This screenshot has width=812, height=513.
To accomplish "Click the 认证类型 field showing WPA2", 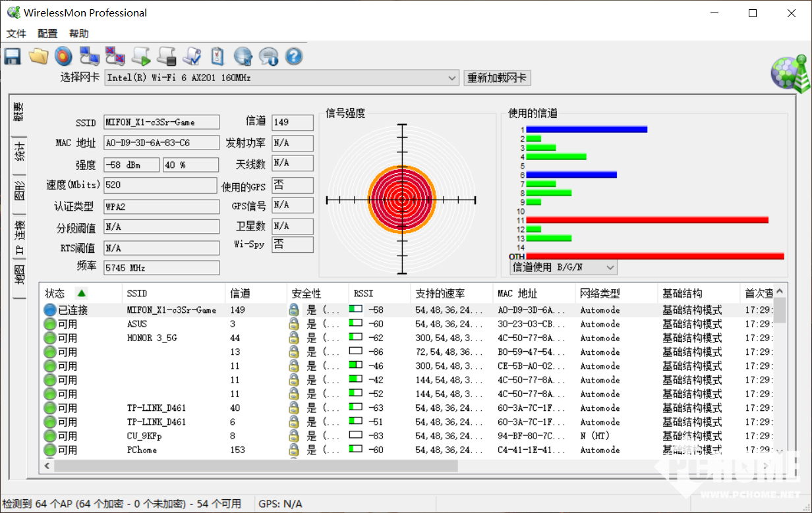I will (x=161, y=206).
